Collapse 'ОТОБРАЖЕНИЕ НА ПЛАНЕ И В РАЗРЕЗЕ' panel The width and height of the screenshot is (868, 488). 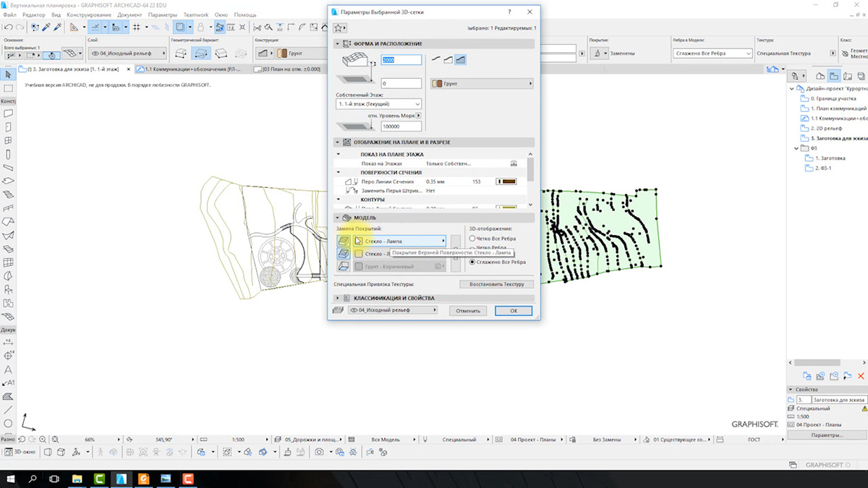[338, 142]
